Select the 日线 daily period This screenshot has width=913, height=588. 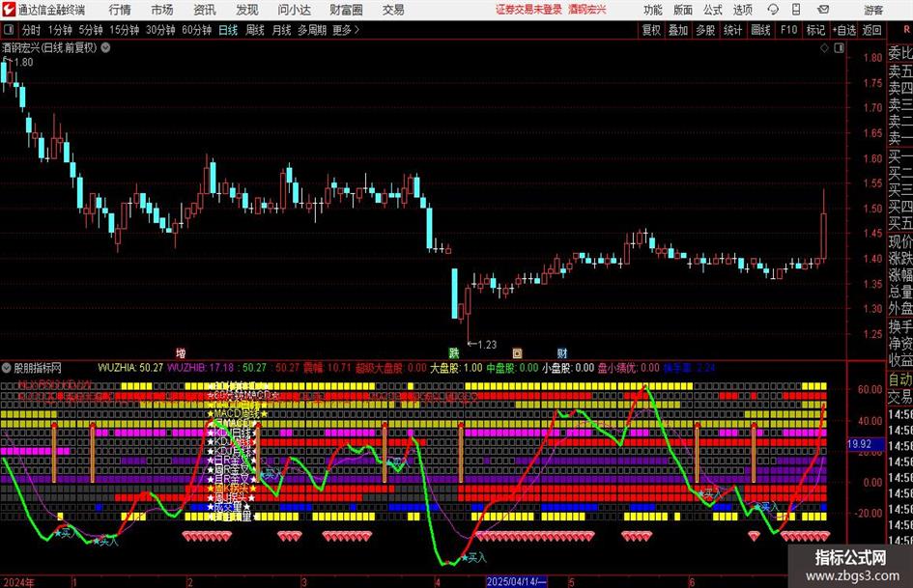click(228, 30)
